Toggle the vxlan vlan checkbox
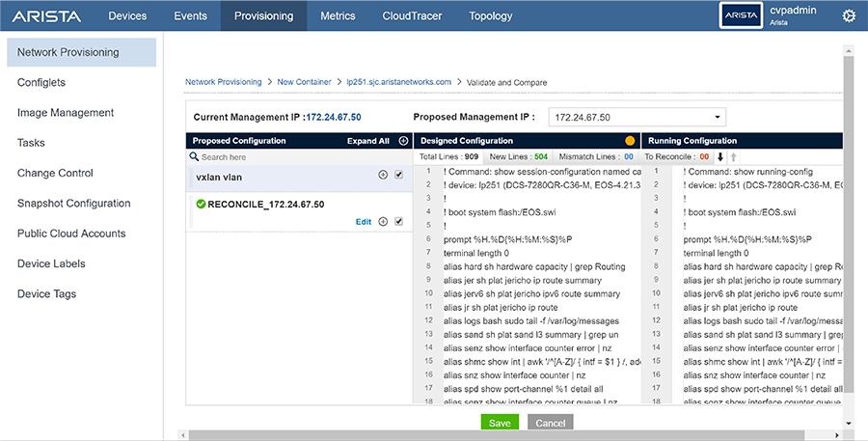 point(398,175)
